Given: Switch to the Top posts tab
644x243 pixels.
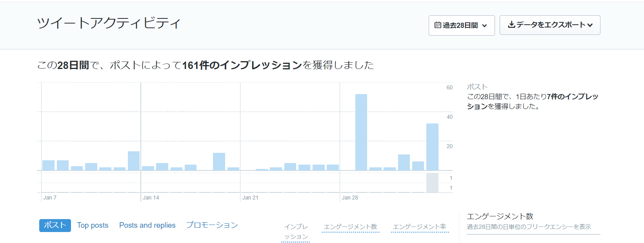Looking at the screenshot, I should tap(93, 225).
